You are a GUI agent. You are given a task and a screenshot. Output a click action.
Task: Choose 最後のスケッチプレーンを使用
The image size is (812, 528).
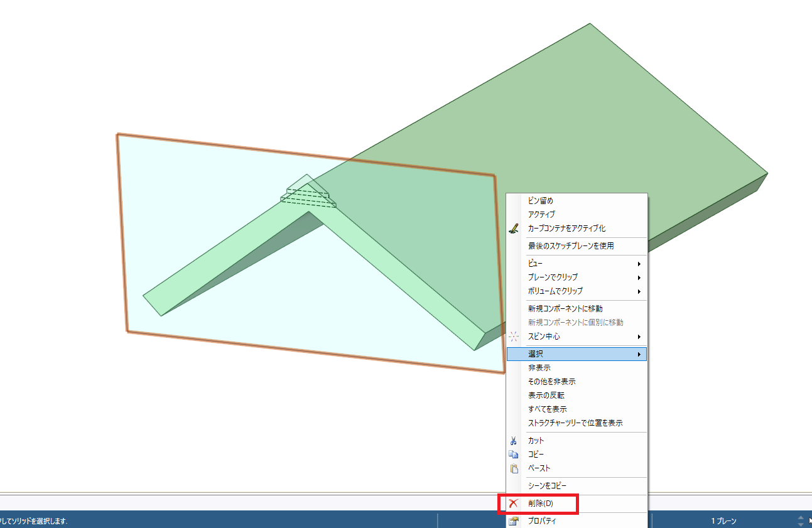click(x=570, y=246)
